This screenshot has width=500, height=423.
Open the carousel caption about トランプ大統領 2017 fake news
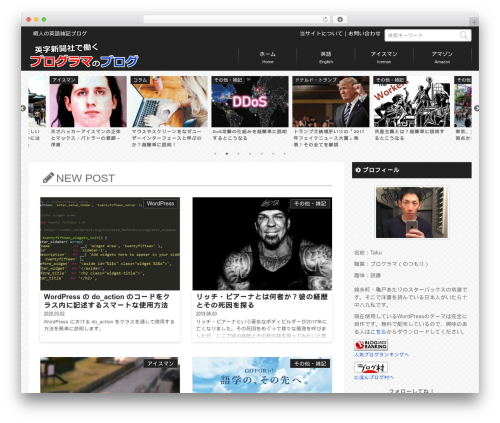[330, 138]
